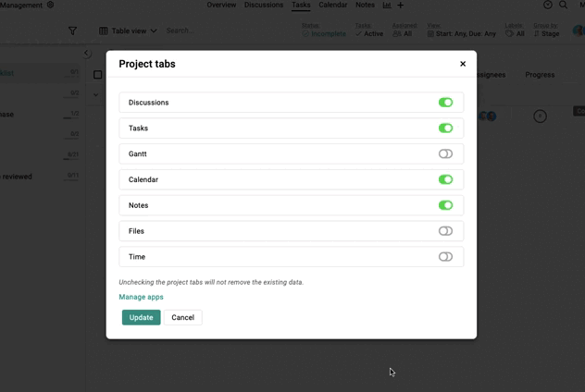
Task: Collapse the sidebar with arrow icon
Action: (87, 54)
